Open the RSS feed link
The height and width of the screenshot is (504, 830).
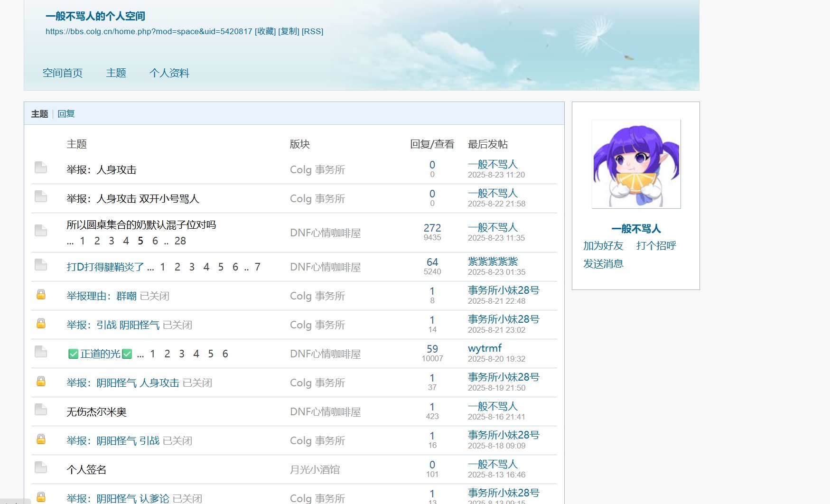click(312, 31)
